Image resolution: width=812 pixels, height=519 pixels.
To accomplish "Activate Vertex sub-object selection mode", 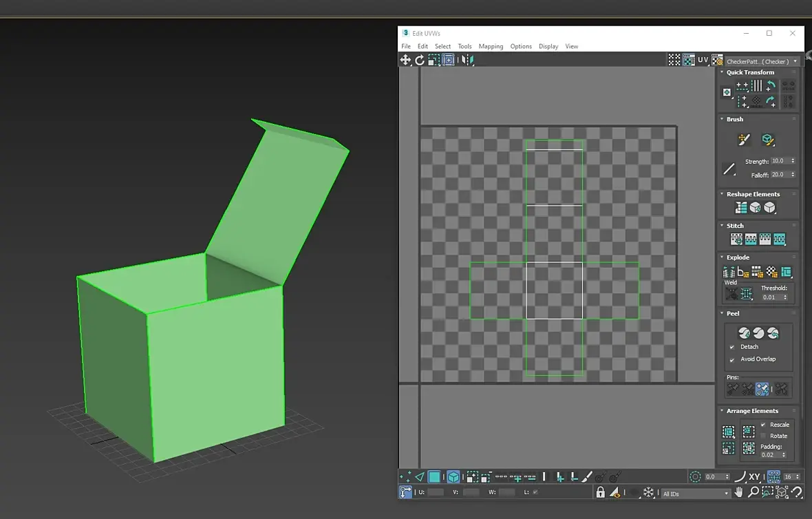I will 405,476.
